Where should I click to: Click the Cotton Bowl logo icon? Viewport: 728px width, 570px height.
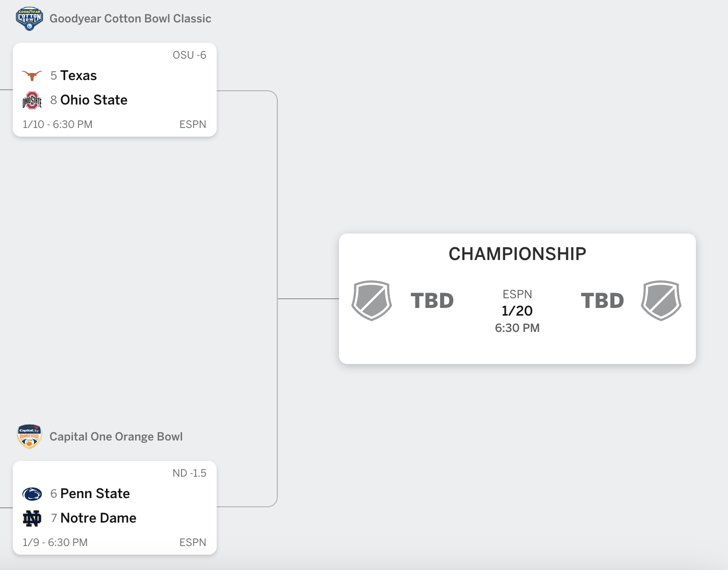(x=30, y=19)
